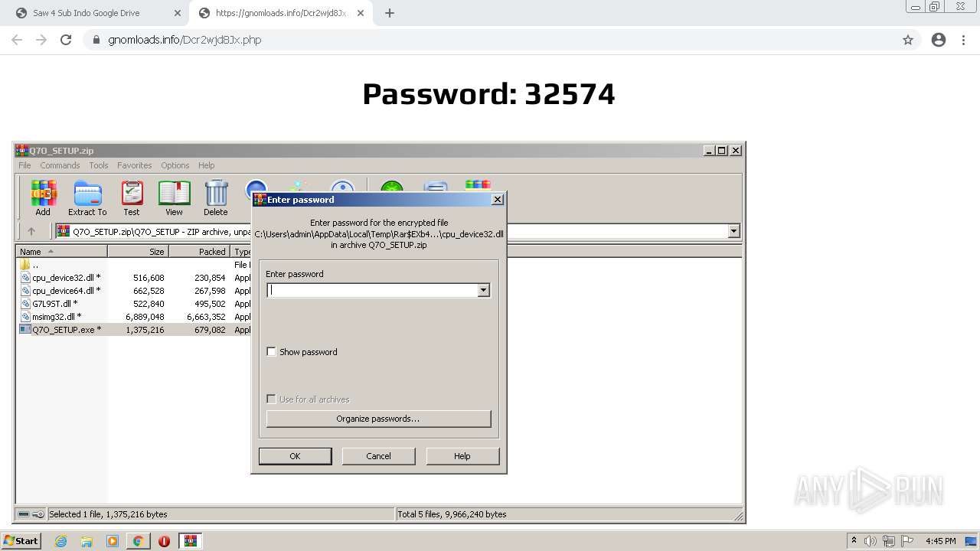Open the Commands menu
The image size is (980, 551).
[x=60, y=165]
